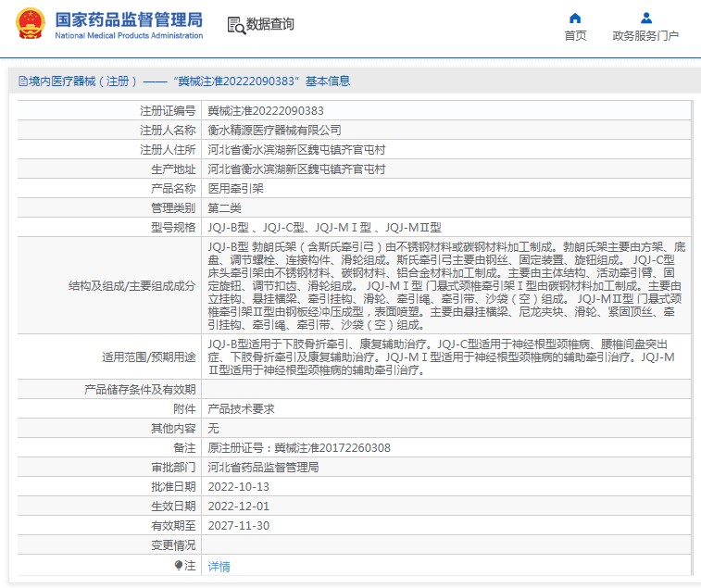
Task: Click the 备注 label
Action: (x=184, y=447)
